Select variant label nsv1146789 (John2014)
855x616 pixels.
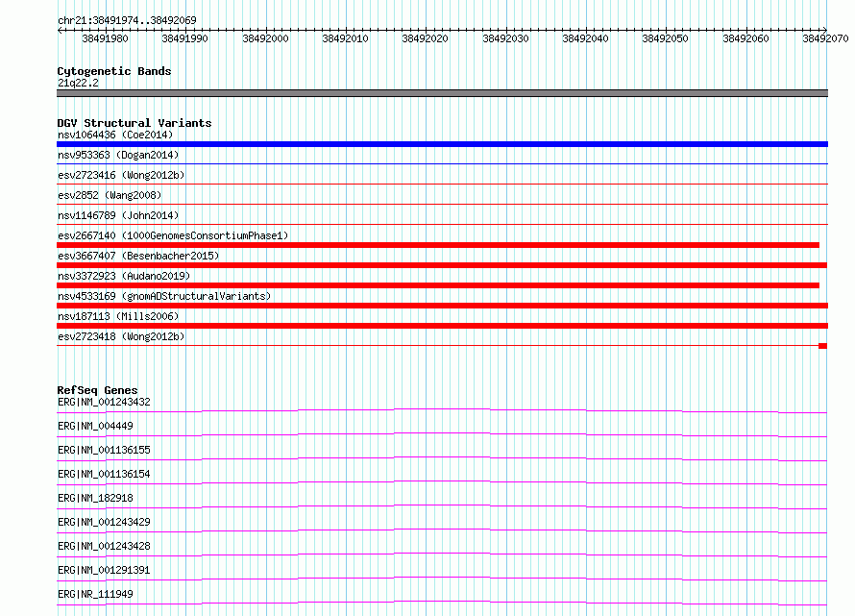(x=118, y=215)
